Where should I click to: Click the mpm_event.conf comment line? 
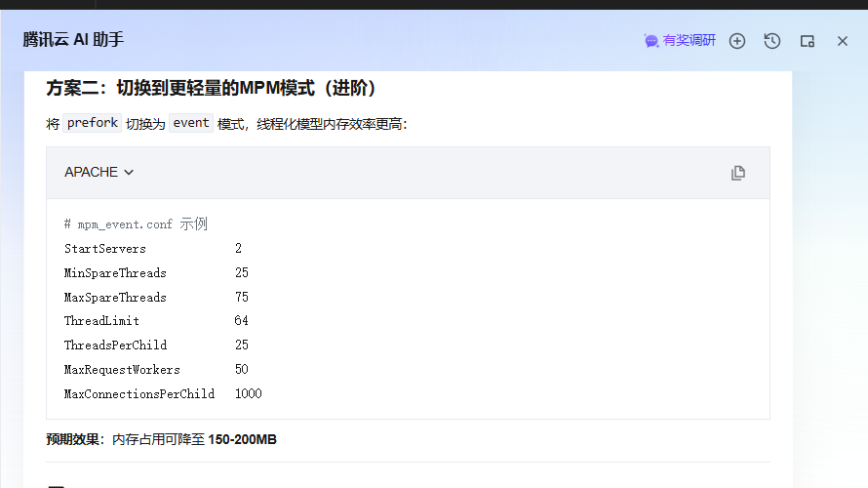coord(136,224)
